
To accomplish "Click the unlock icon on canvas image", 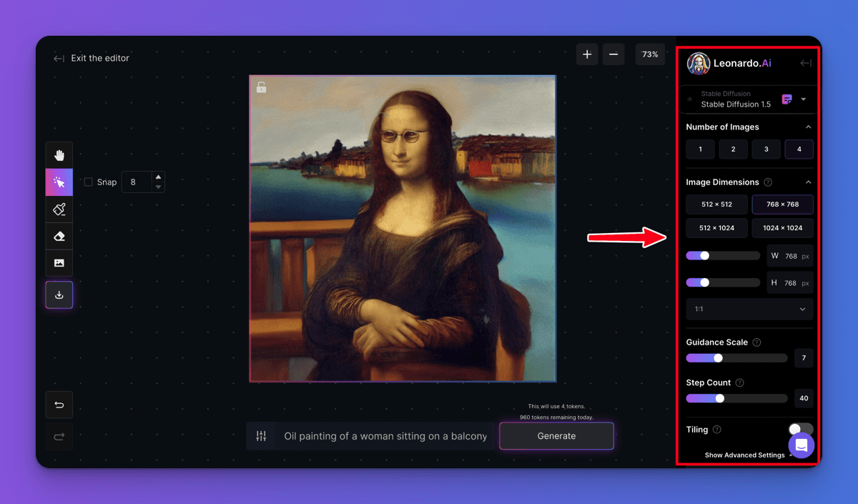I will coord(262,87).
